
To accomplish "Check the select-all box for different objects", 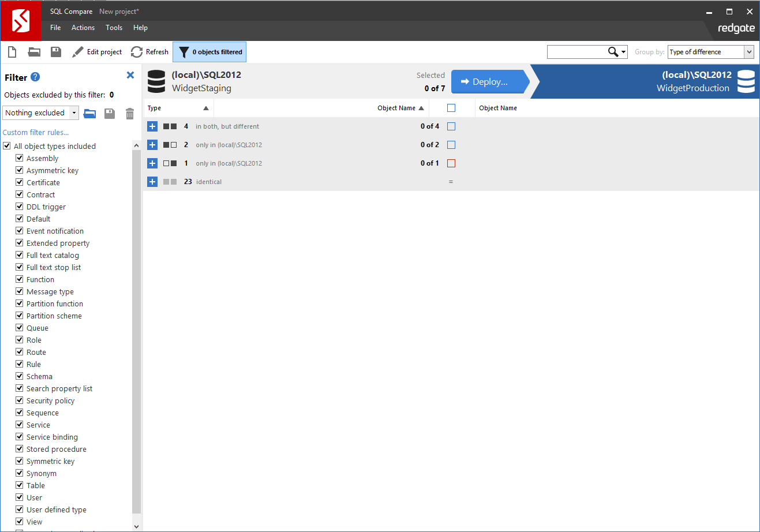I will 451,126.
